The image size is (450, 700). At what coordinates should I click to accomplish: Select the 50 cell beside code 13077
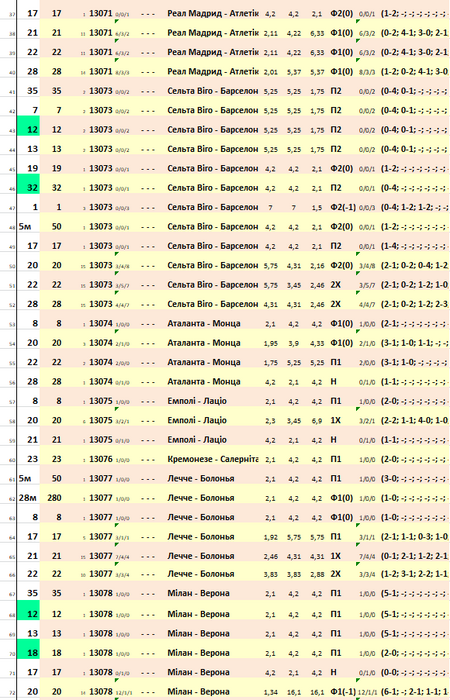[56, 479]
